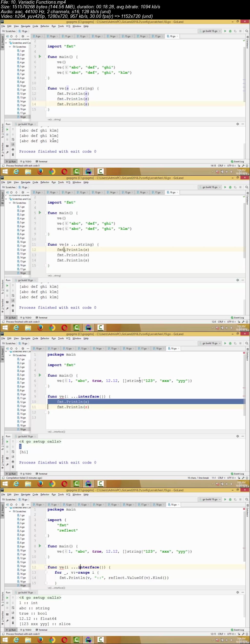Open the Windows Start button below the third frame
Image resolution: width=250 pixels, height=644 pixels.
4,483
